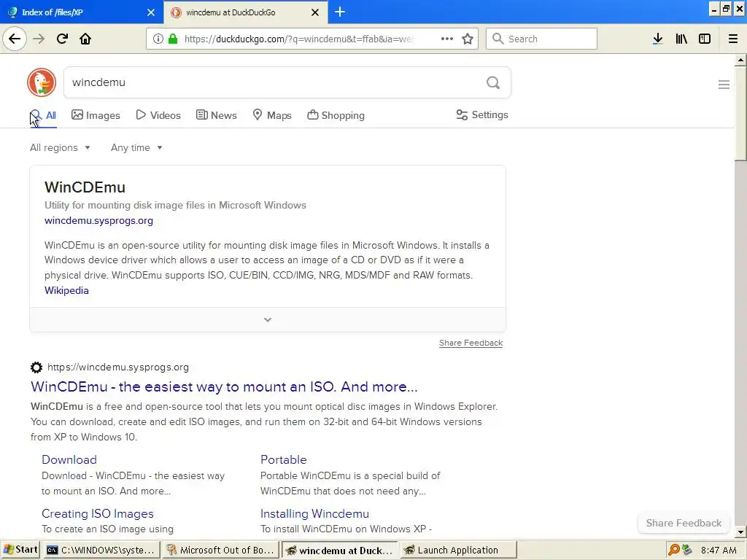Open the Download sitelink
The height and width of the screenshot is (560, 747).
coord(69,459)
